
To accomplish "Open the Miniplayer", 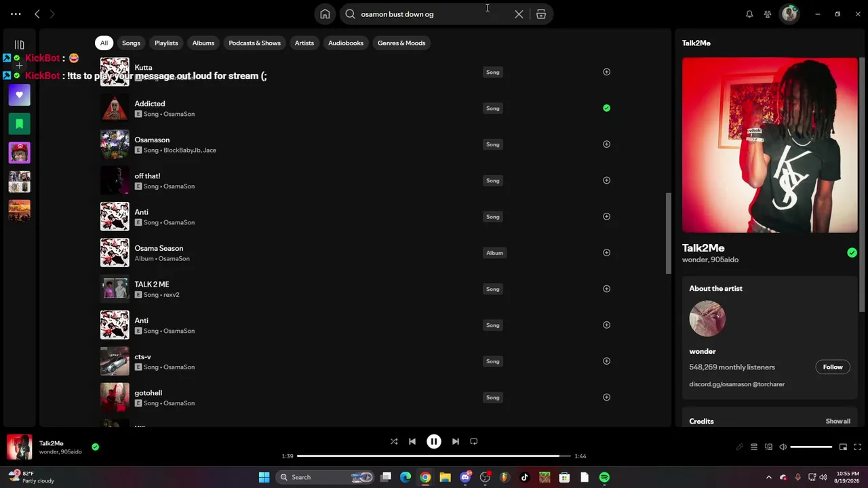I will click(843, 447).
